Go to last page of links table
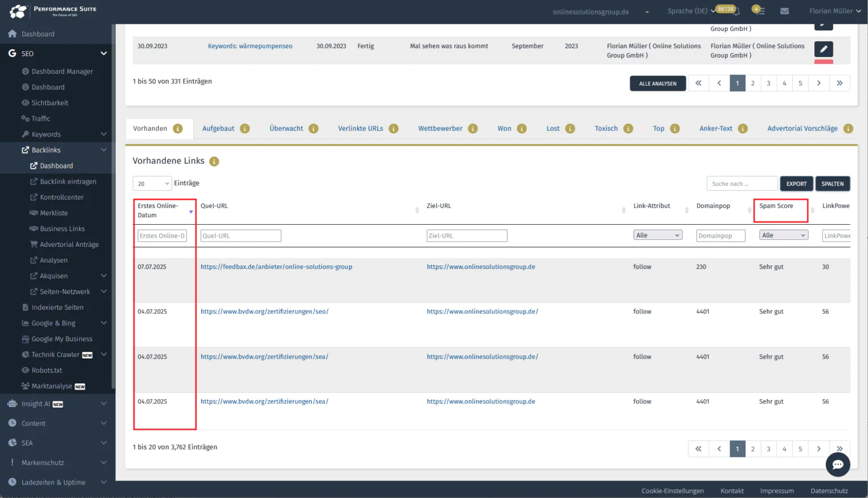 pos(839,449)
